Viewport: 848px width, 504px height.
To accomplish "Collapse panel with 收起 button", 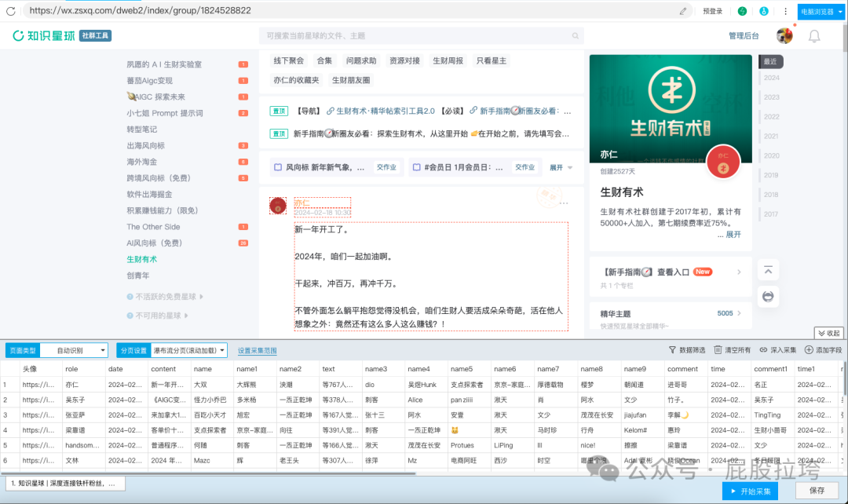I will pyautogui.click(x=829, y=333).
